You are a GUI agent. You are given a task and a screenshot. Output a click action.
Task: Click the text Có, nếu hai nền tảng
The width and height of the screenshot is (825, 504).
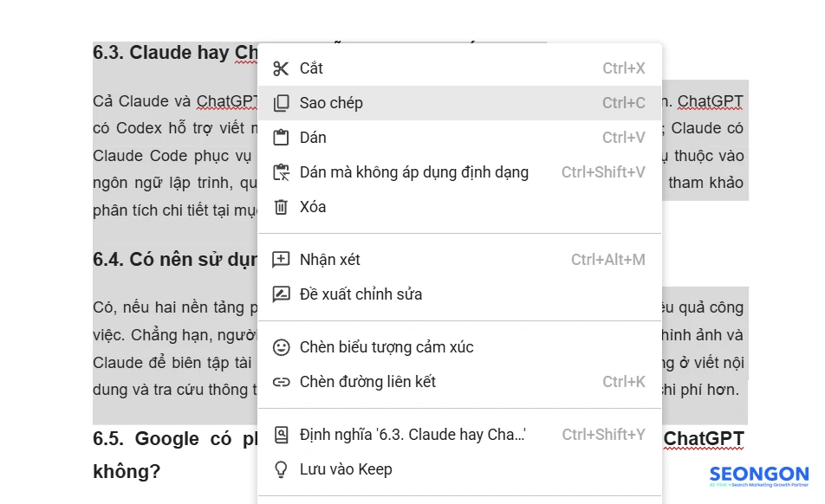[x=175, y=307]
